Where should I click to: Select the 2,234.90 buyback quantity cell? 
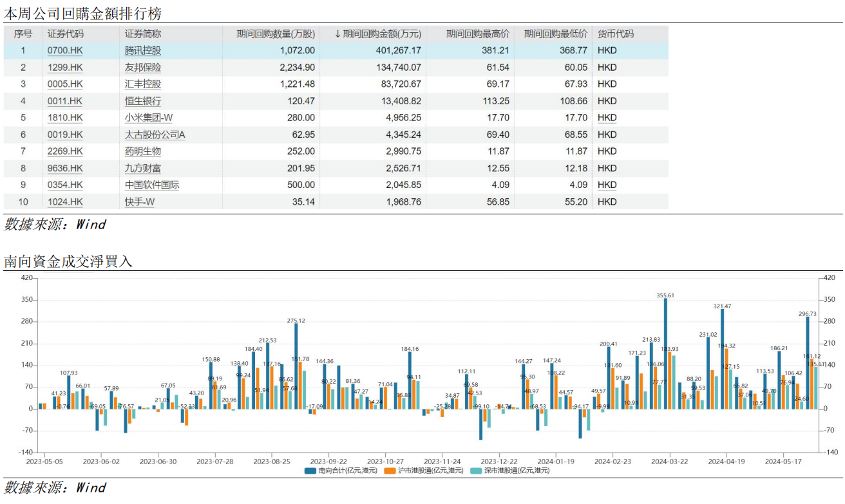coord(298,67)
